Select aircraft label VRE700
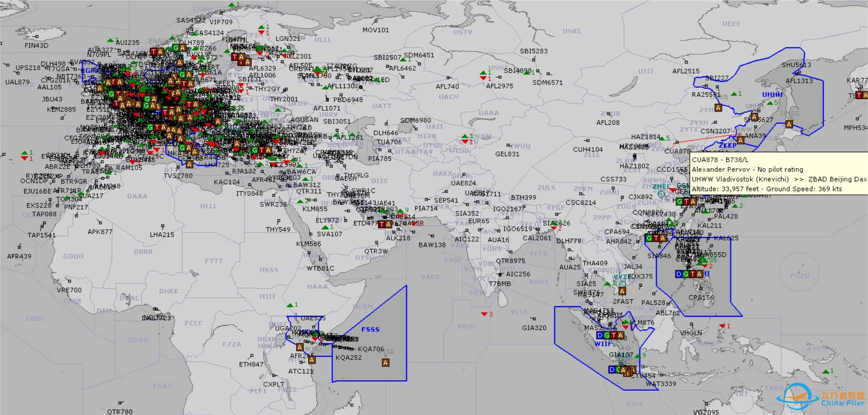Image resolution: width=868 pixels, height=415 pixels. coord(69,290)
